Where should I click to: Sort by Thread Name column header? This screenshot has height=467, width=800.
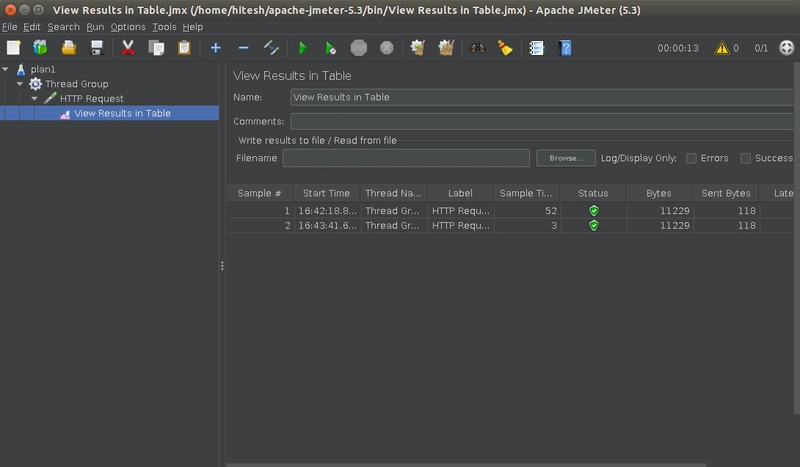393,193
